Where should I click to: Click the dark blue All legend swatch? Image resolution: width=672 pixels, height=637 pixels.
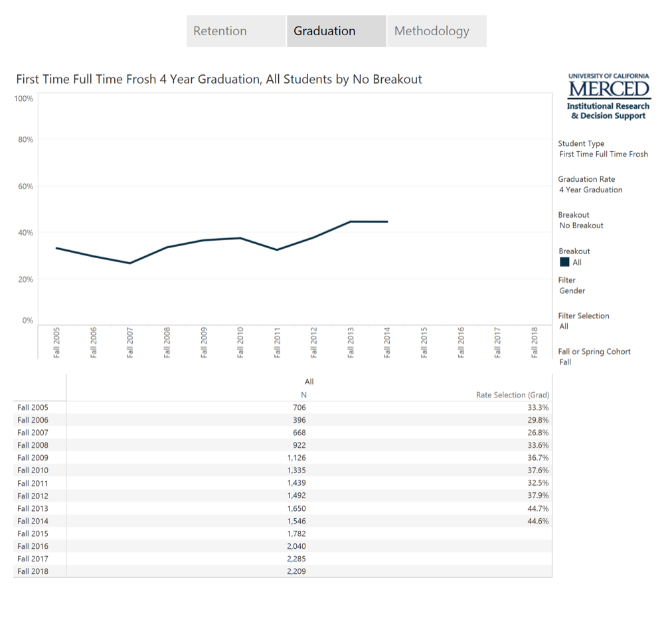click(x=564, y=262)
